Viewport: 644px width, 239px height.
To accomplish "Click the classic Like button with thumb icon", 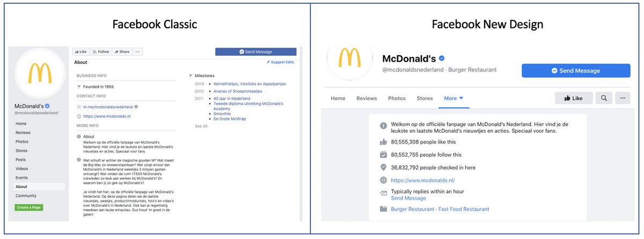I will 81,52.
